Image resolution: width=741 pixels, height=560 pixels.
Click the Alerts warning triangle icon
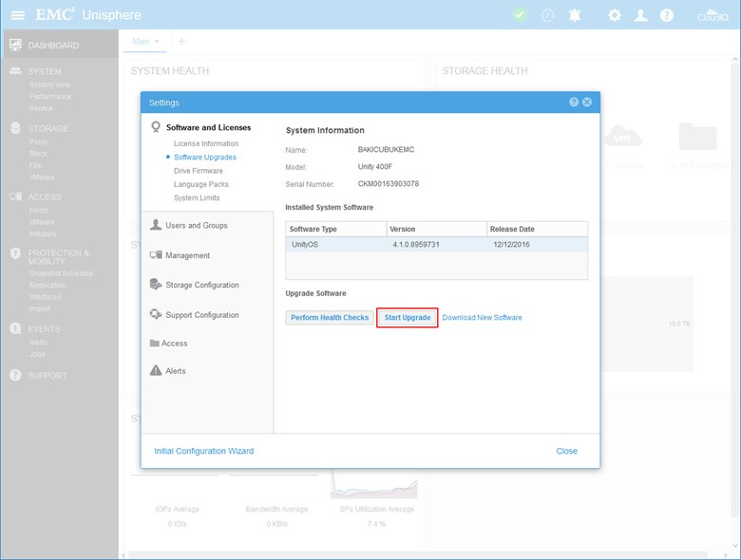156,370
